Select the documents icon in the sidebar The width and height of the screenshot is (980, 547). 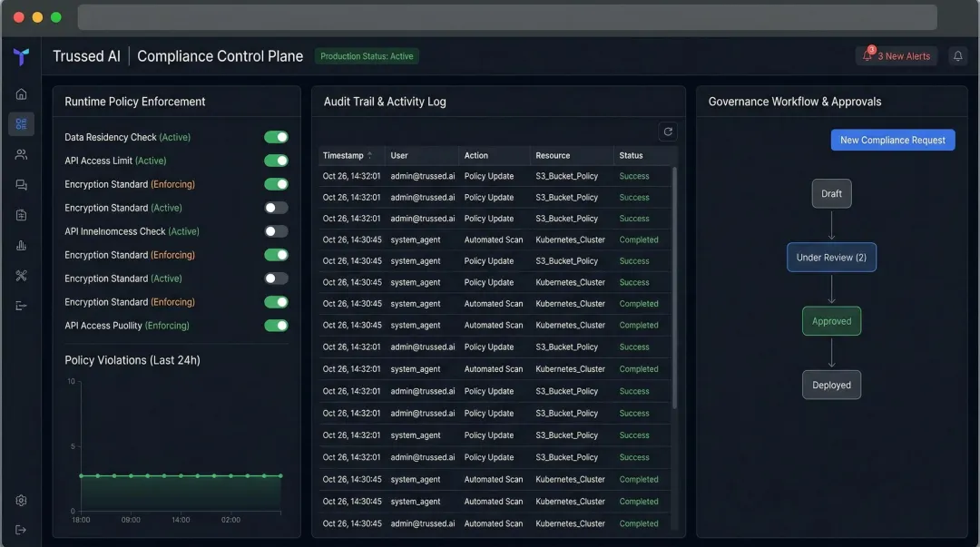pyautogui.click(x=21, y=215)
